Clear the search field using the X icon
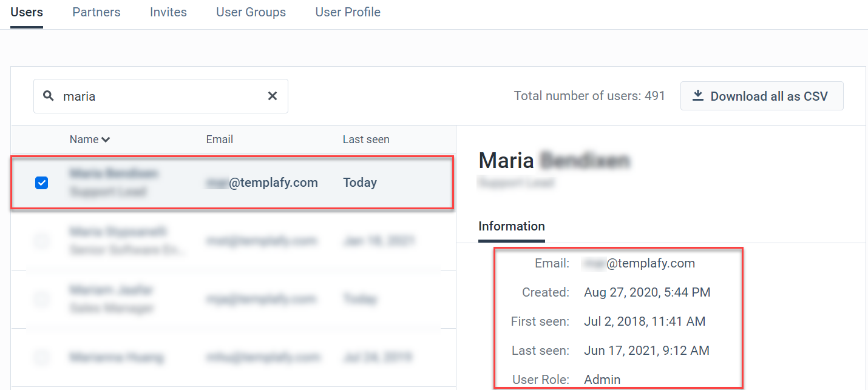 [x=272, y=96]
